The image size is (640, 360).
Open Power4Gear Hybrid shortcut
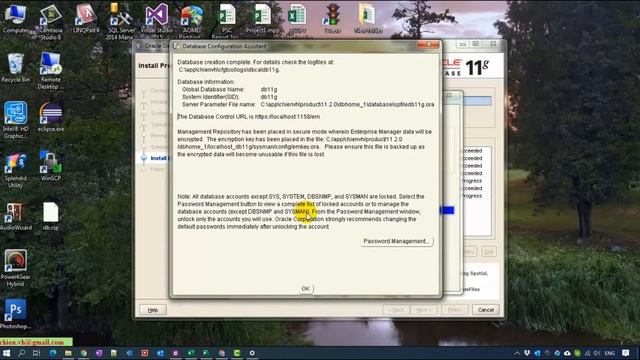[x=16, y=268]
